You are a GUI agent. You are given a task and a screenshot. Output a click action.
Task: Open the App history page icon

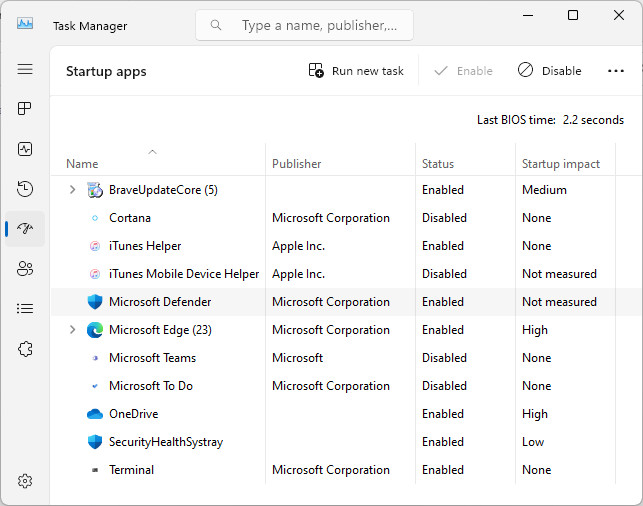tap(25, 189)
